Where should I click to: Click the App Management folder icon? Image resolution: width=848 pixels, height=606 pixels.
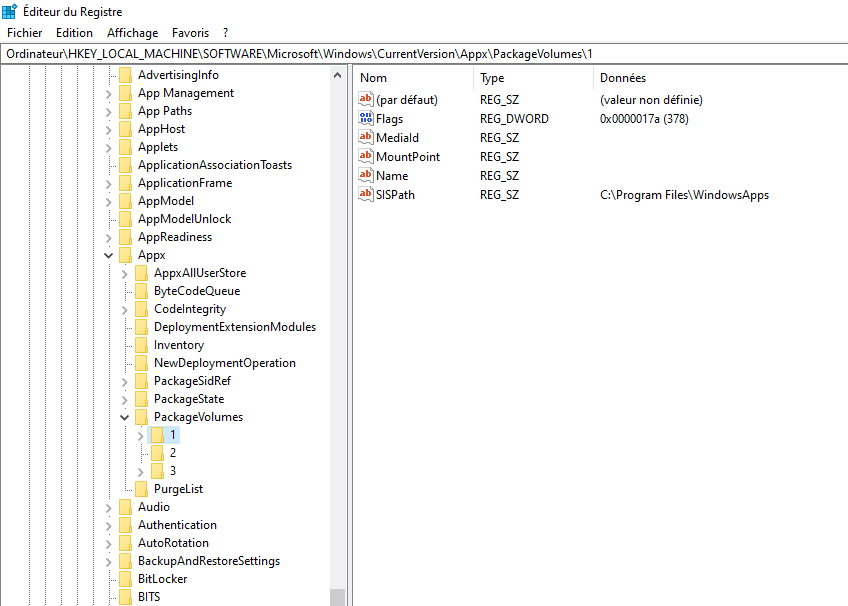click(125, 93)
